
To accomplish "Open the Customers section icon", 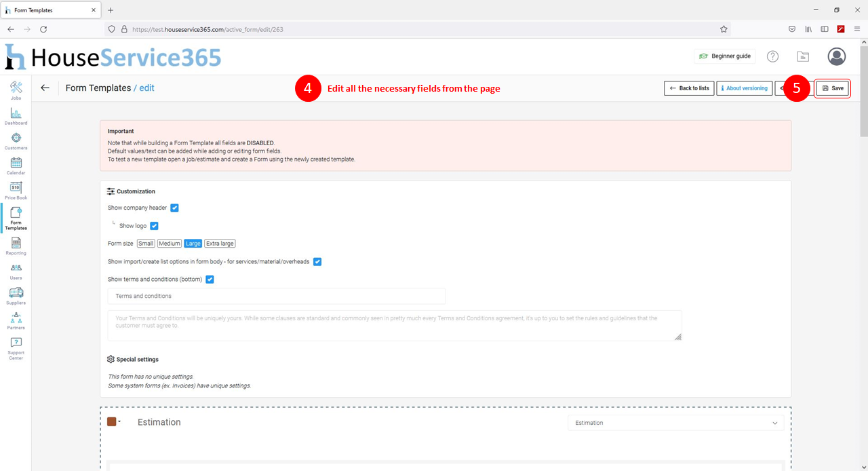I will tap(16, 138).
